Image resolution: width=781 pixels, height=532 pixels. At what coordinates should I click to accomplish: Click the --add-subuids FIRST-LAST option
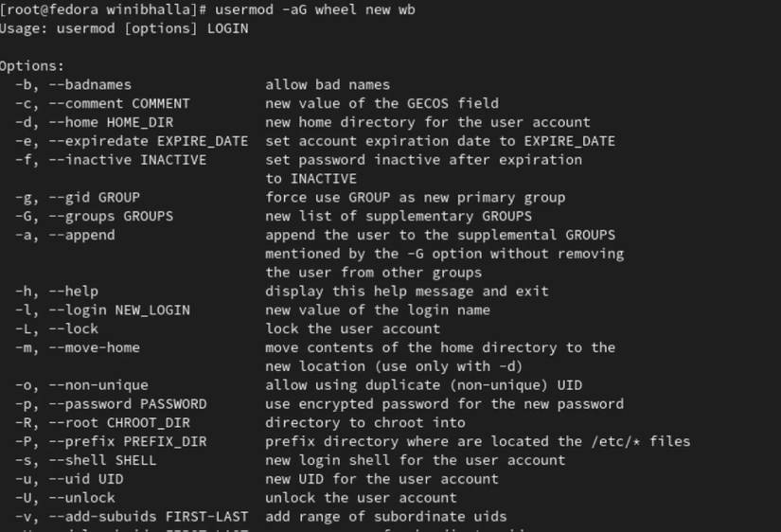[x=132, y=516]
